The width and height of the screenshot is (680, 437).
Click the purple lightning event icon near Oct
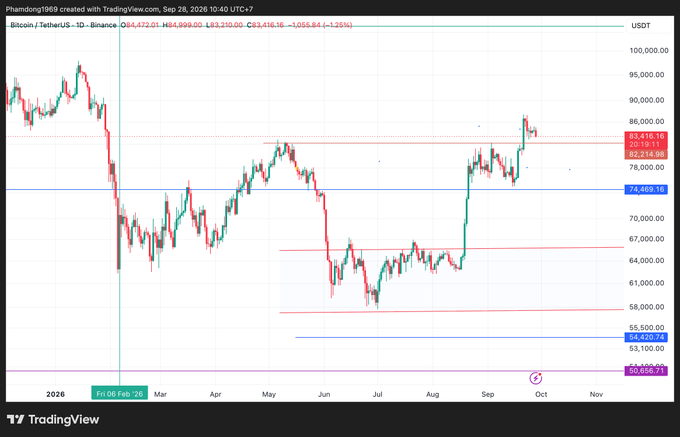[x=536, y=378]
